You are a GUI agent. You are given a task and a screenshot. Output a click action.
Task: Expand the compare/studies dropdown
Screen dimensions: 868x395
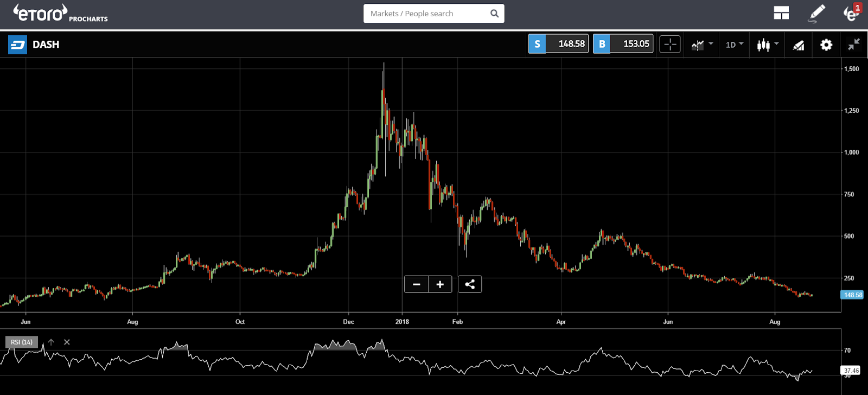[702, 44]
